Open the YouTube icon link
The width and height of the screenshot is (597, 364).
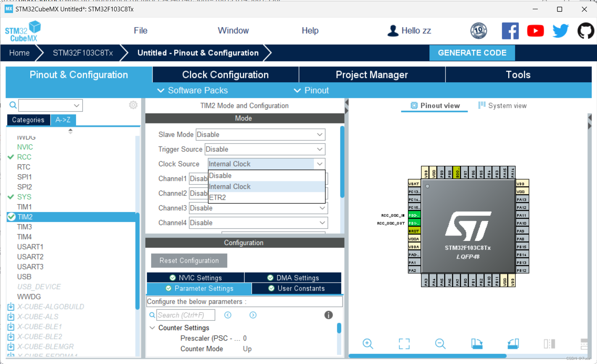pyautogui.click(x=535, y=31)
